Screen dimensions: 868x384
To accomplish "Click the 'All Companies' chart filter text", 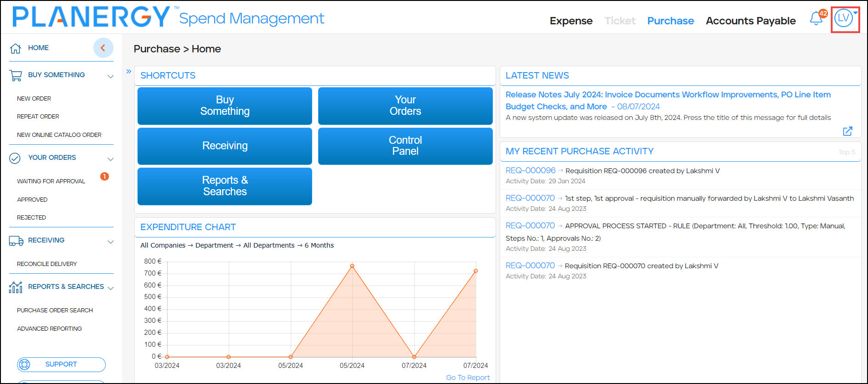I will [x=163, y=245].
